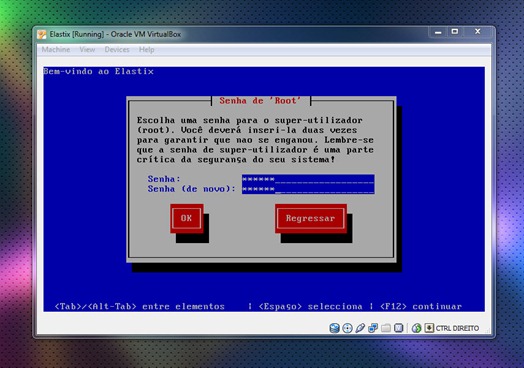Click the CTRL DIREITO host key label
This screenshot has width=524, height=368.
(x=457, y=328)
